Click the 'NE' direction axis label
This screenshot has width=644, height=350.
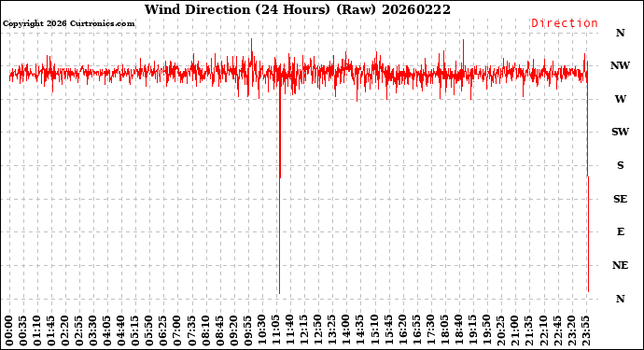(620, 265)
